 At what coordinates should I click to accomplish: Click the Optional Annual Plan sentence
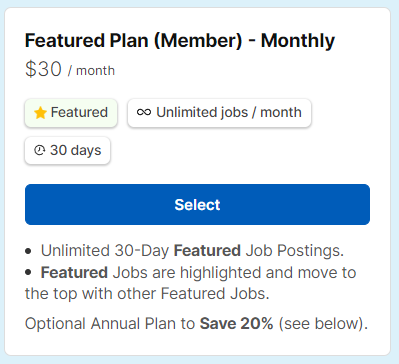(x=196, y=324)
